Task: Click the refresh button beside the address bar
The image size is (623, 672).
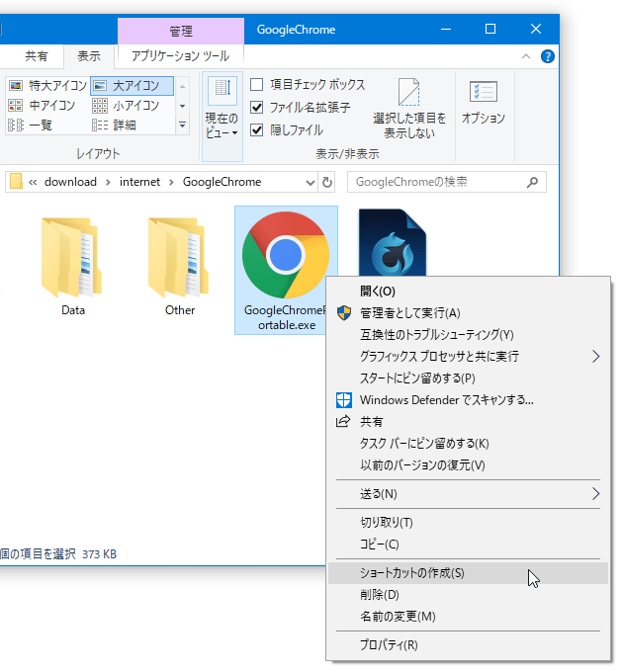Action: pyautogui.click(x=327, y=182)
